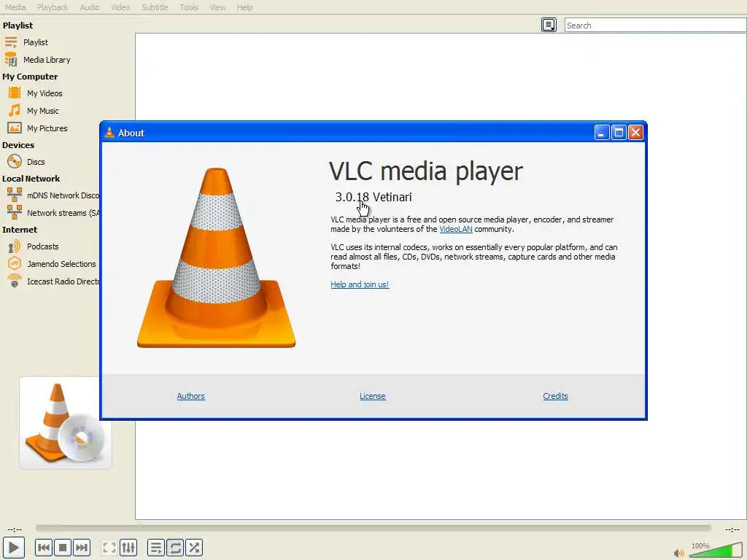The height and width of the screenshot is (560, 747).
Task: Open My Music in sidebar
Action: [43, 111]
